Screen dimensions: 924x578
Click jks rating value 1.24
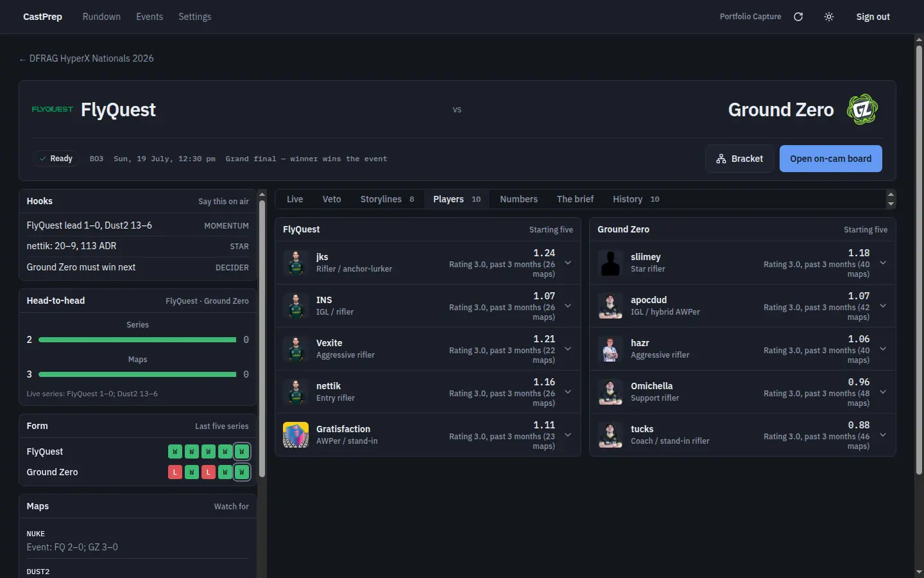coord(543,253)
